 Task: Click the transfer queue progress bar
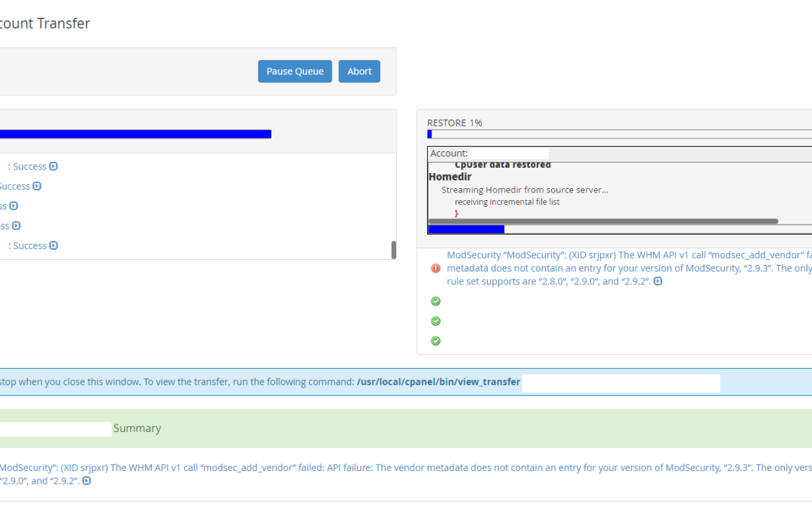pos(135,134)
